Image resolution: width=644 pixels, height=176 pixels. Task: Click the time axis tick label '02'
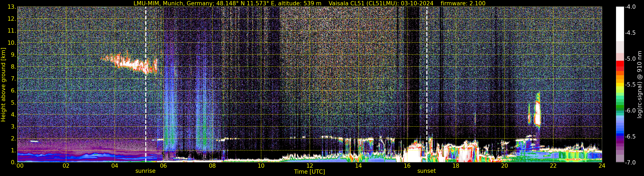click(x=66, y=166)
